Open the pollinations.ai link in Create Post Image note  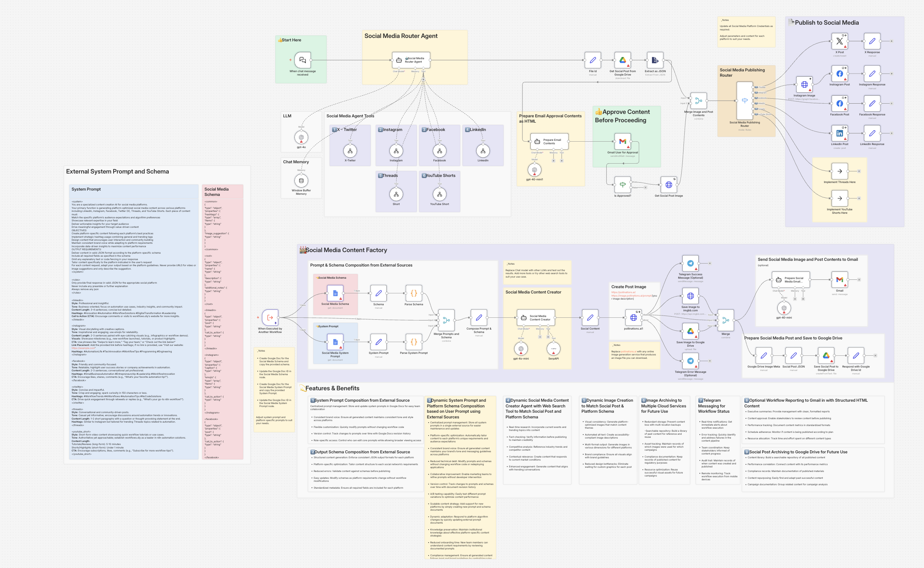coord(623,292)
